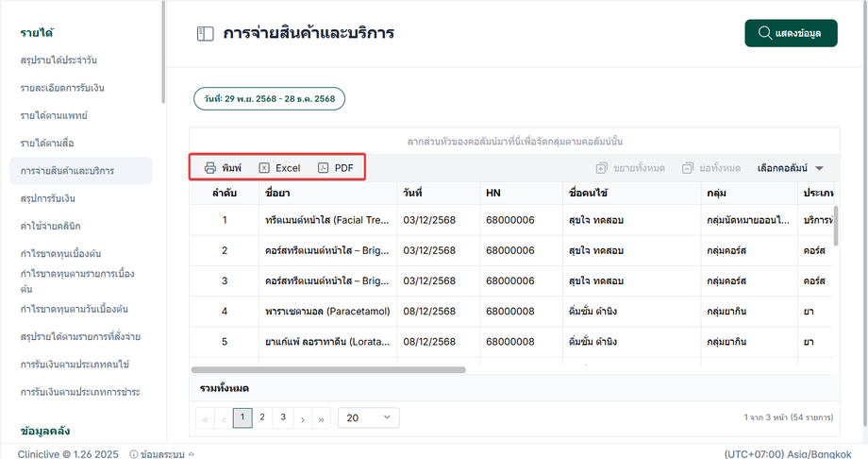Image resolution: width=868 pixels, height=459 pixels.
Task: Sort by HN column header
Action: tap(521, 193)
